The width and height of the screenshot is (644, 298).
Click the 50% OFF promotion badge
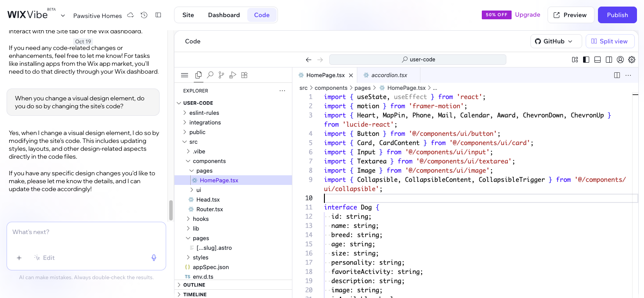pyautogui.click(x=496, y=14)
